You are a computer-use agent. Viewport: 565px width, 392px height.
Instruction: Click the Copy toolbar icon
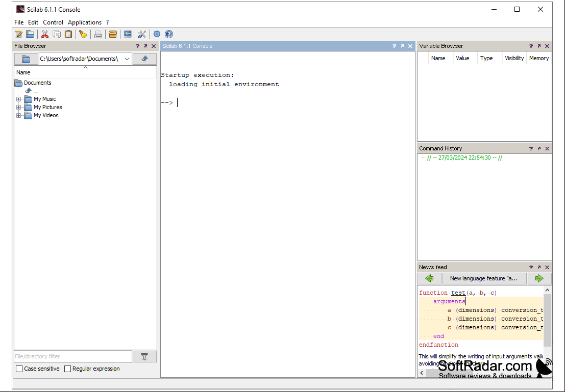(57, 34)
